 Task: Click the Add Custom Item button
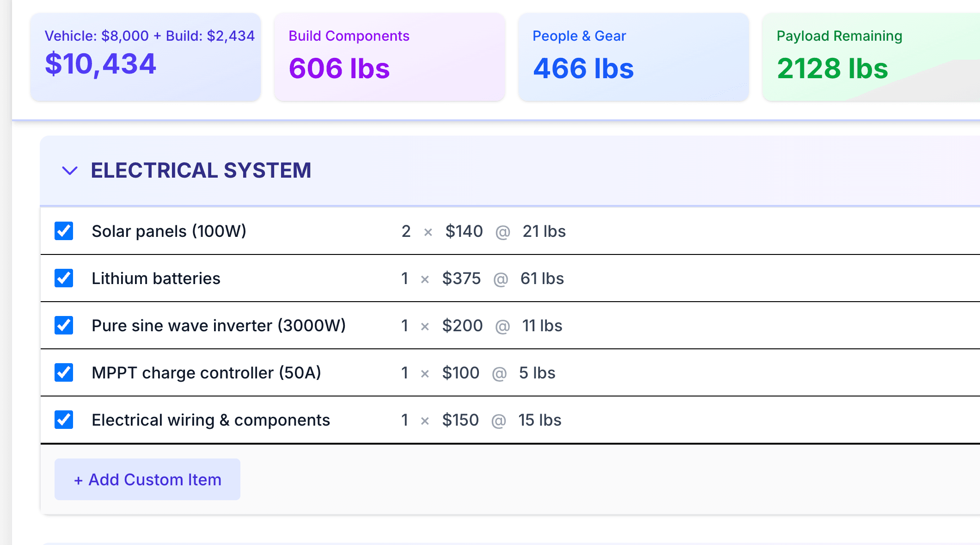tap(147, 479)
